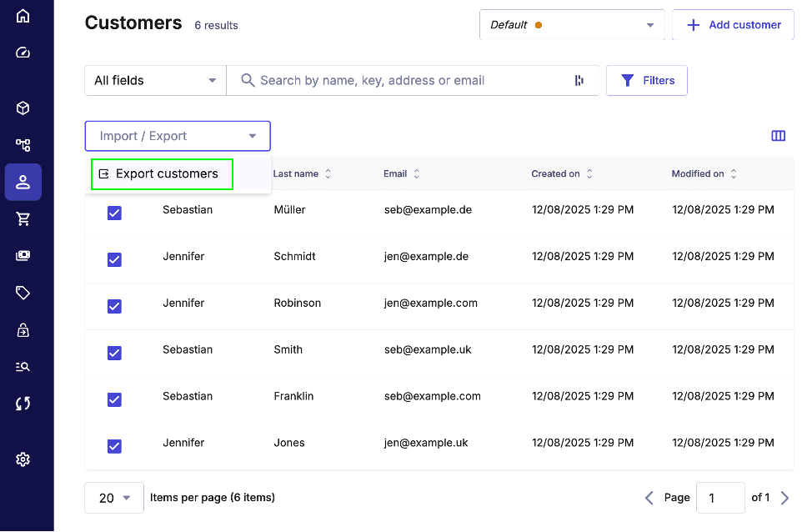812x532 pixels.
Task: Uncheck the Jennifer Jones row
Action: [x=114, y=446]
